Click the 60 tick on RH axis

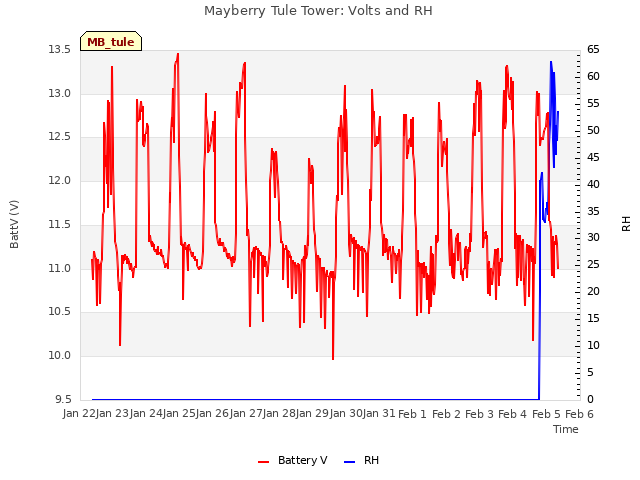point(593,76)
